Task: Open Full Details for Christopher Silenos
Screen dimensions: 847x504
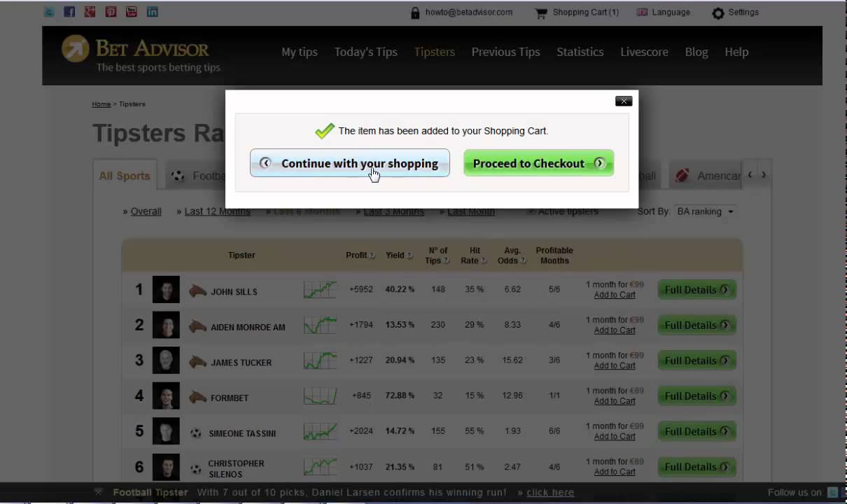Action: [x=696, y=467]
